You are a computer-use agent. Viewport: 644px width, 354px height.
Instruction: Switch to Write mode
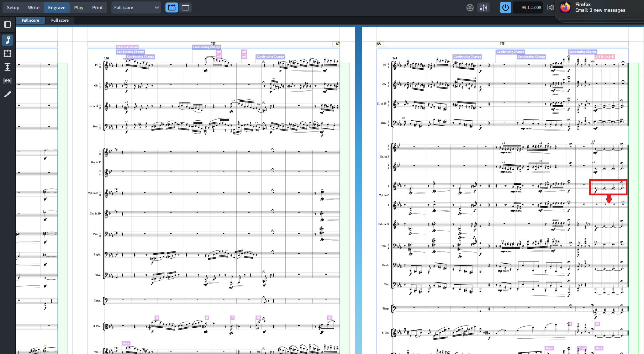pos(34,7)
